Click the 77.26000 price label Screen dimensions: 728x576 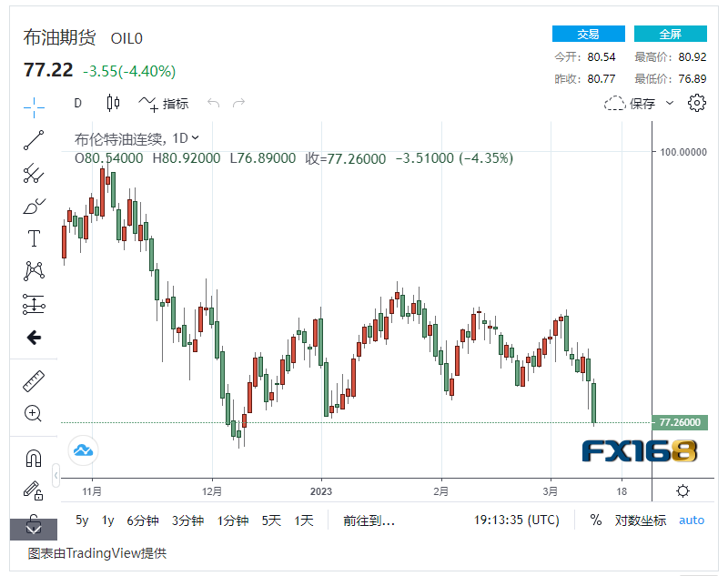680,422
